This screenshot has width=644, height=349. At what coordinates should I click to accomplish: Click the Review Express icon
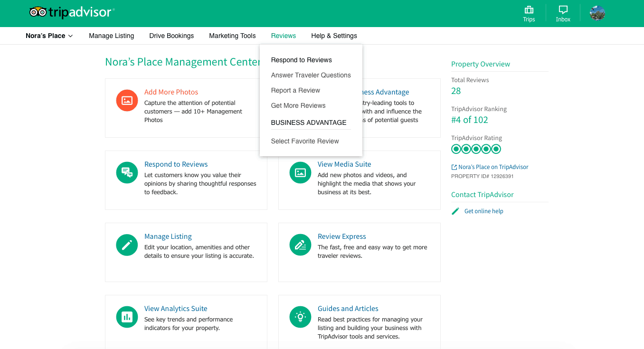click(300, 245)
